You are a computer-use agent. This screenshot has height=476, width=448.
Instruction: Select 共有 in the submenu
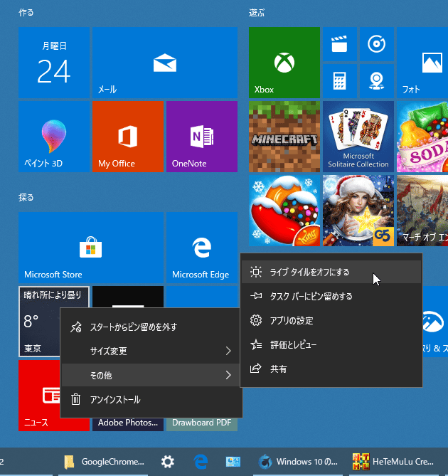pos(331,369)
